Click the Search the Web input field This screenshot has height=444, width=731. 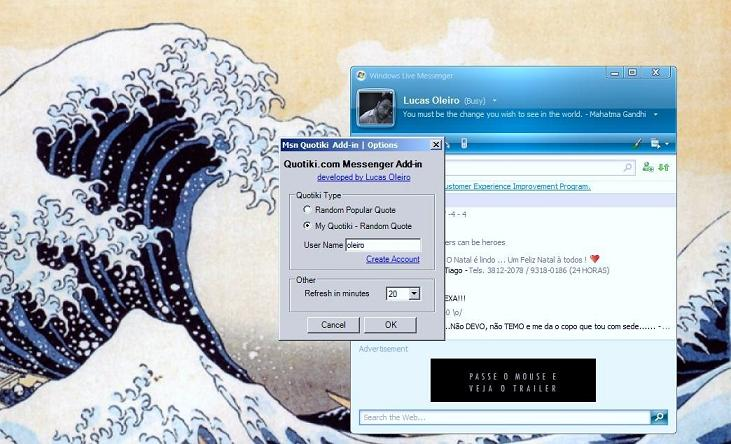tap(505, 417)
